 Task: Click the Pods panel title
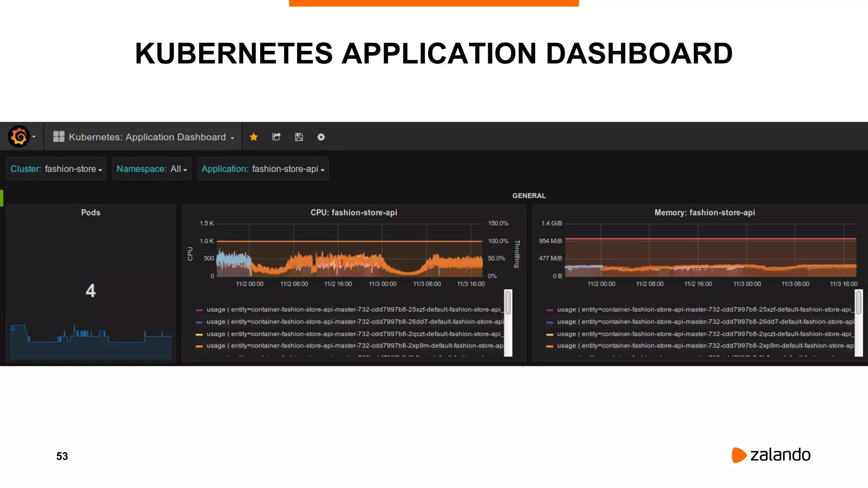click(x=91, y=213)
